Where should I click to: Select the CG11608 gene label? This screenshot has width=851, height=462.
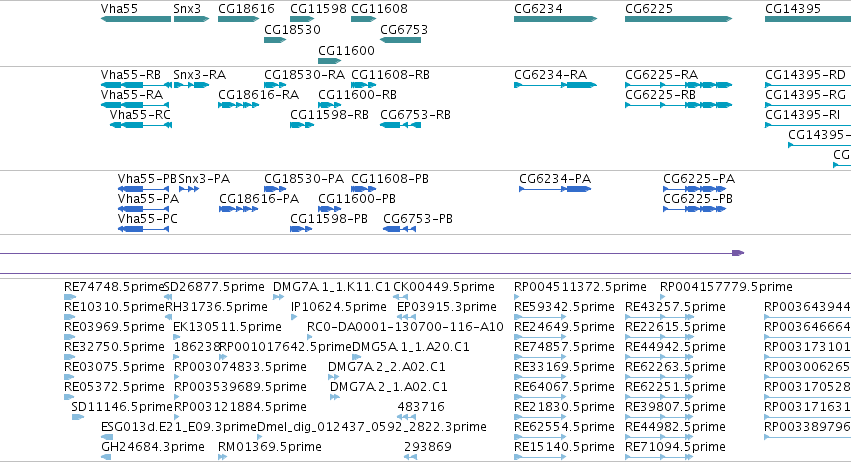tap(379, 9)
